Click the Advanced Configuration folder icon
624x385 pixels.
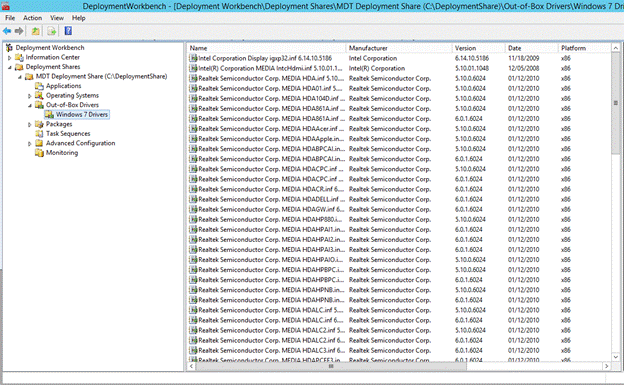click(x=39, y=143)
